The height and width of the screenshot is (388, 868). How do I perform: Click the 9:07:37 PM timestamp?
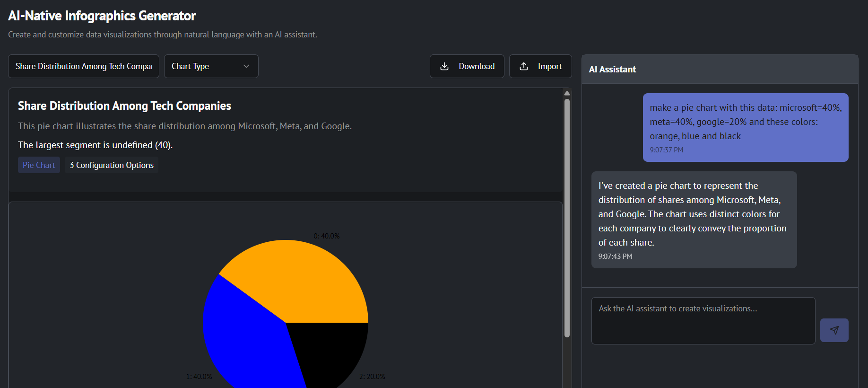point(666,150)
